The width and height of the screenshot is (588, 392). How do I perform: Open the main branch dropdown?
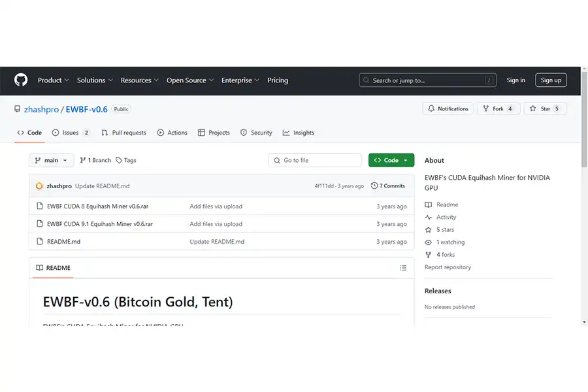(52, 160)
